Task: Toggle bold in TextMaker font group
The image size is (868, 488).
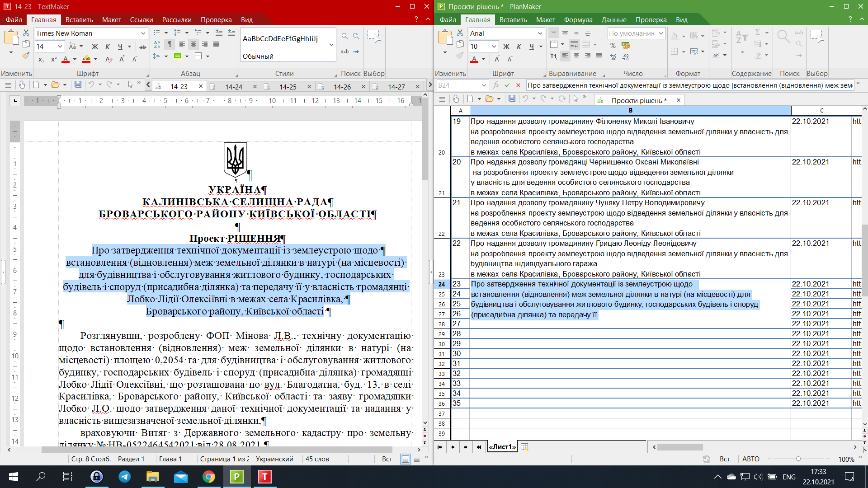Action: point(94,47)
